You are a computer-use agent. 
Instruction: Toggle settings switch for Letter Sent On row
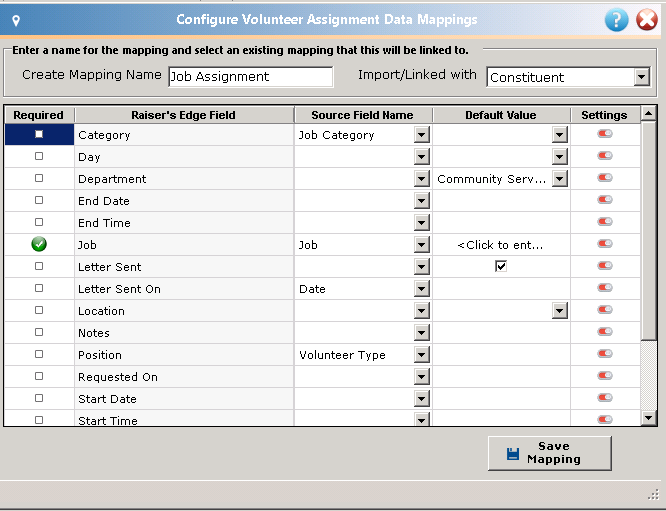point(605,288)
